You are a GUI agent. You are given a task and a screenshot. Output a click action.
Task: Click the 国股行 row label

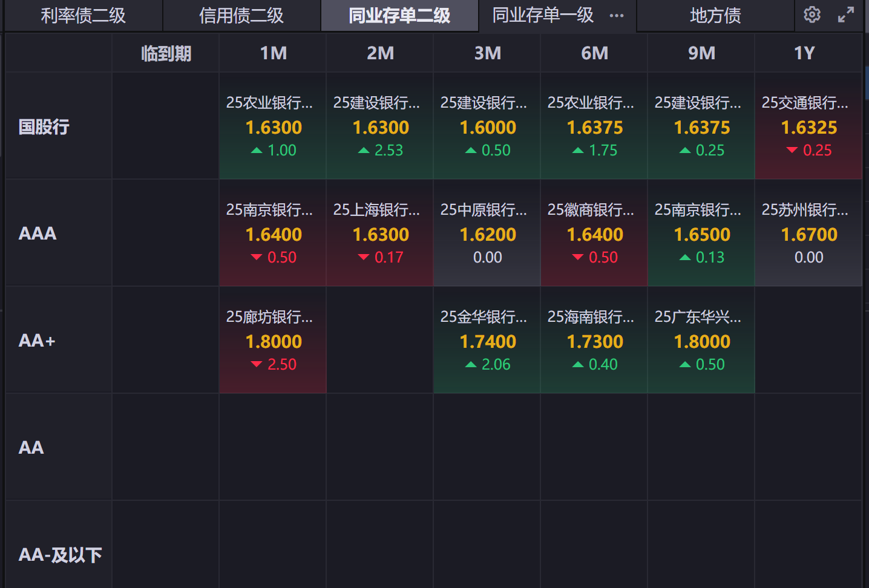click(44, 127)
